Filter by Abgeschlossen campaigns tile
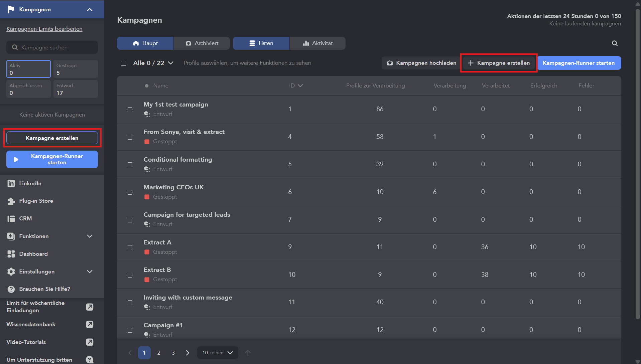641x364 pixels. tap(28, 89)
